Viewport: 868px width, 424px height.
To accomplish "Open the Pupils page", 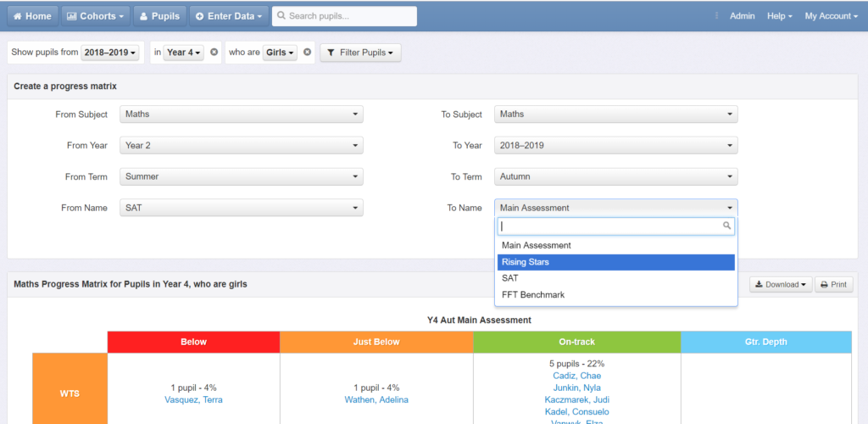I will (160, 16).
